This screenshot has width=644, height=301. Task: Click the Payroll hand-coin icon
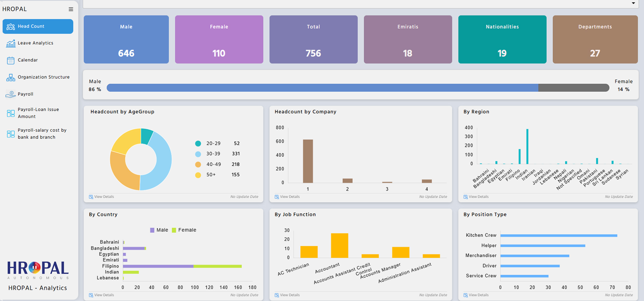[x=11, y=94]
